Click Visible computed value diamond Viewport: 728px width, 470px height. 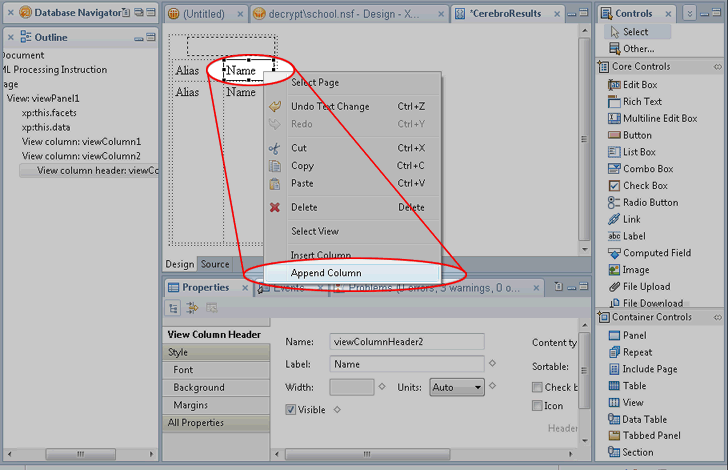coord(338,410)
